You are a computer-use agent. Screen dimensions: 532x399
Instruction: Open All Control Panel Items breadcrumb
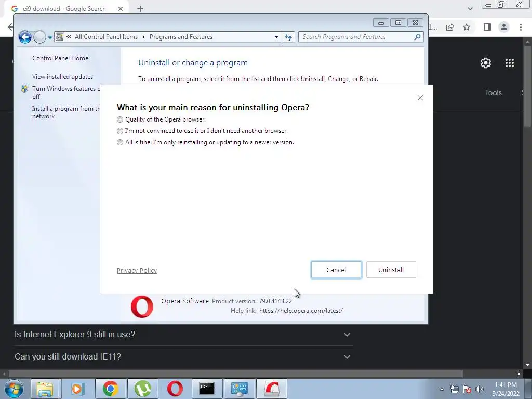(x=106, y=37)
